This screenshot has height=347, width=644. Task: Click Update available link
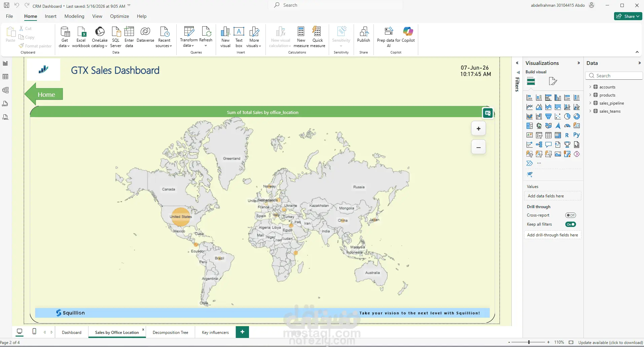pos(610,342)
